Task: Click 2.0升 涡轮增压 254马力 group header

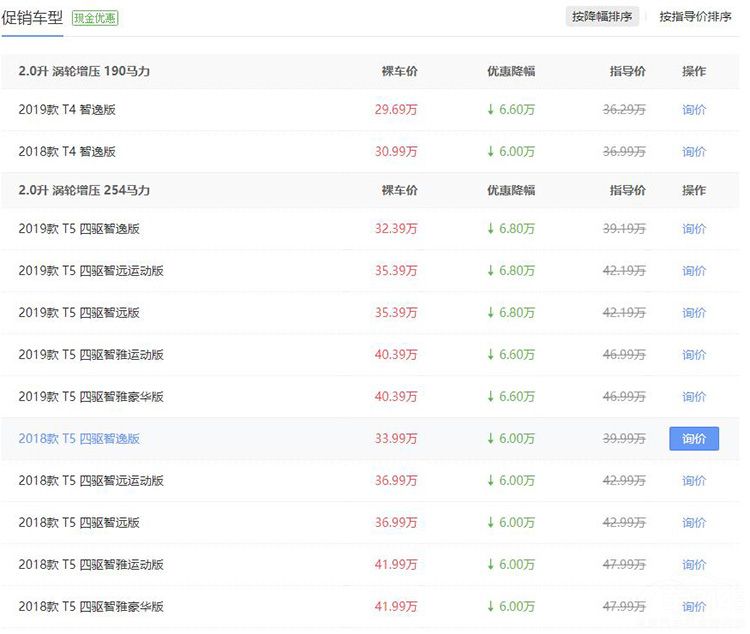Action: [x=84, y=190]
